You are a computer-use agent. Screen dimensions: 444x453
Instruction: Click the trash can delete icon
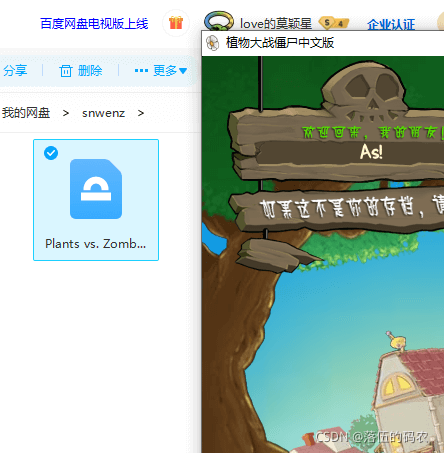66,71
